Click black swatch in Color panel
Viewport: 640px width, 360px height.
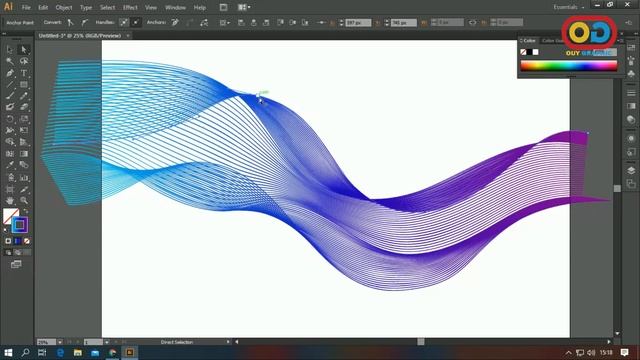click(529, 52)
